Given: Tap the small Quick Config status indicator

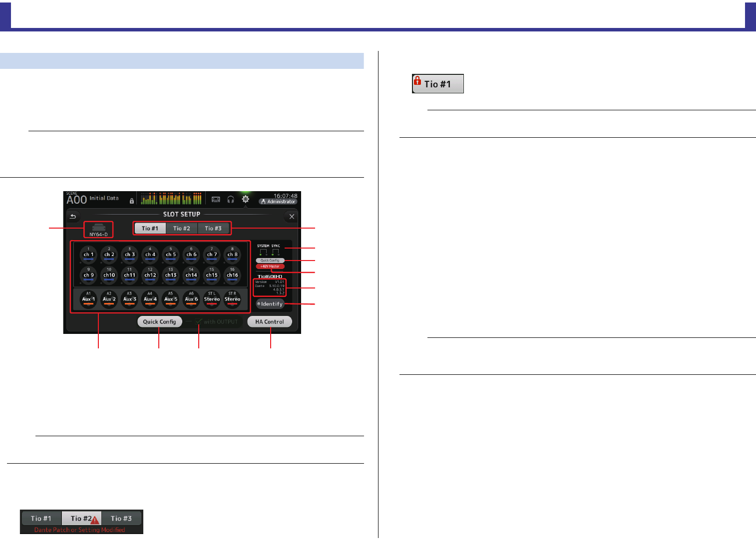Looking at the screenshot, I should point(270,261).
